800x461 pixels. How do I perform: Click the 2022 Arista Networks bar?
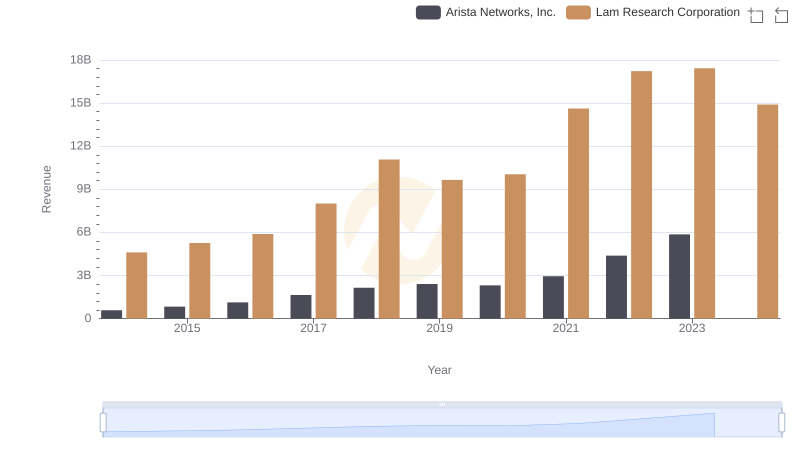click(x=616, y=287)
